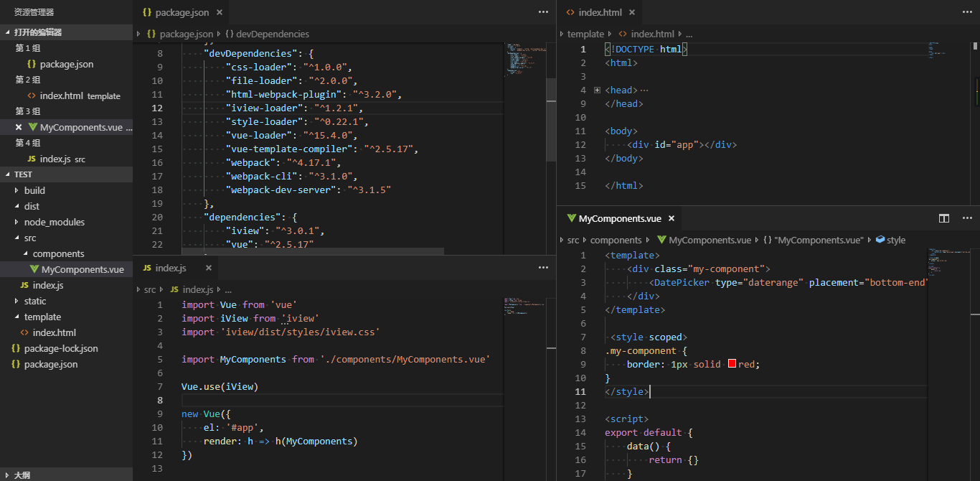Screen dimensions: 980x481
Task: Click the template breadcrumb in index.html pane
Action: tap(586, 34)
